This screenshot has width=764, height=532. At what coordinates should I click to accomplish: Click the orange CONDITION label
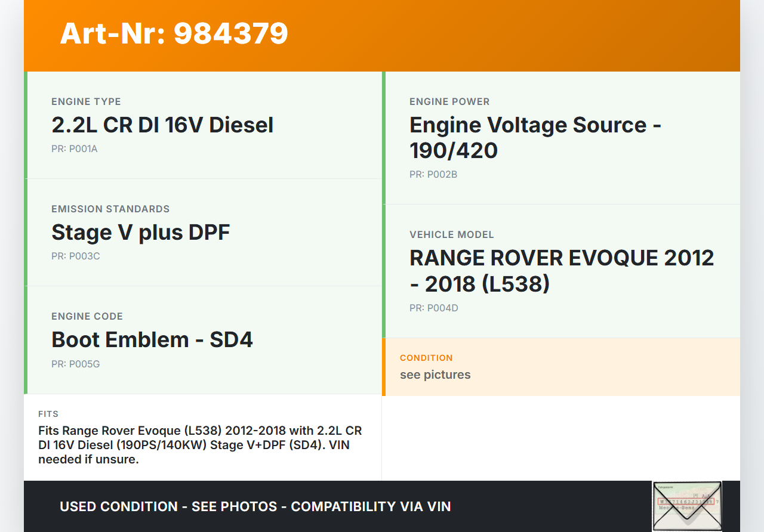tap(426, 358)
